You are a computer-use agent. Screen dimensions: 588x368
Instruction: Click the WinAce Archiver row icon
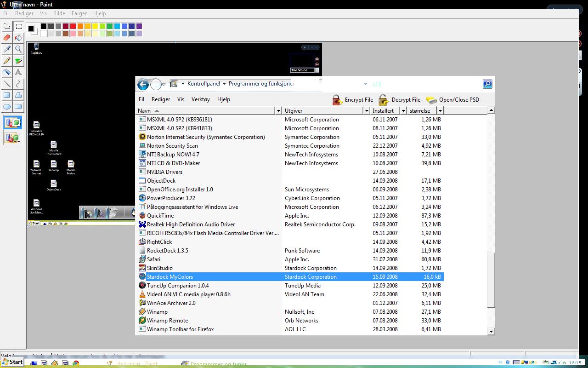point(142,303)
